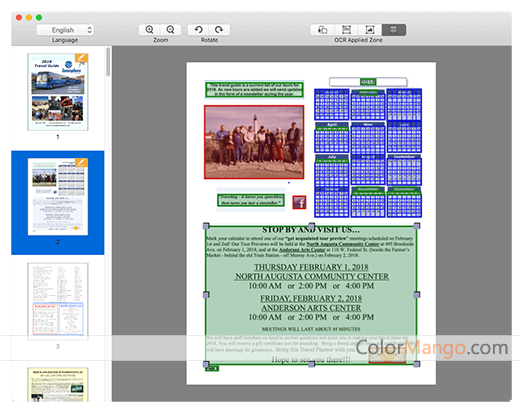Select the 2018 calendar title zone
Image resolution: width=520 pixels, height=412 pixels.
[x=368, y=82]
